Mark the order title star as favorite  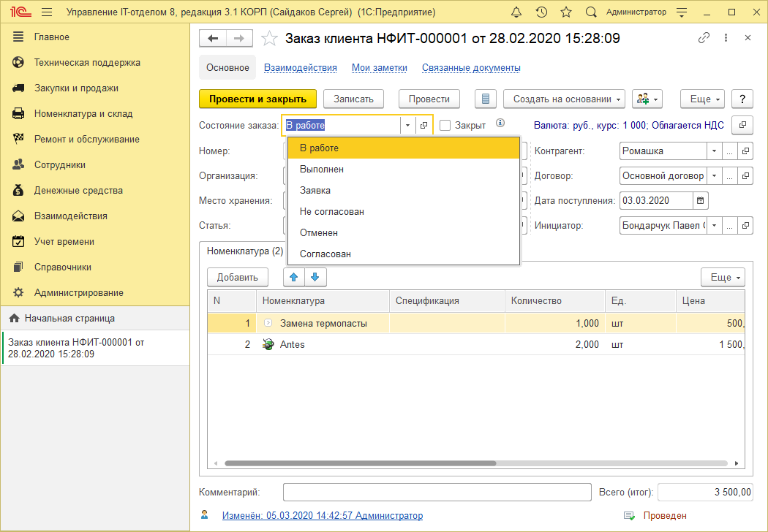[269, 38]
